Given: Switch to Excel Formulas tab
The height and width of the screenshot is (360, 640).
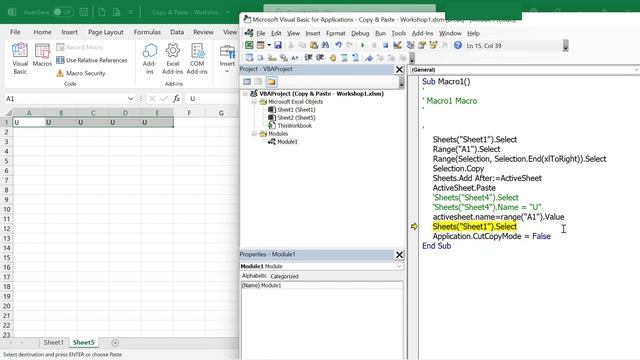Looking at the screenshot, I should (147, 32).
